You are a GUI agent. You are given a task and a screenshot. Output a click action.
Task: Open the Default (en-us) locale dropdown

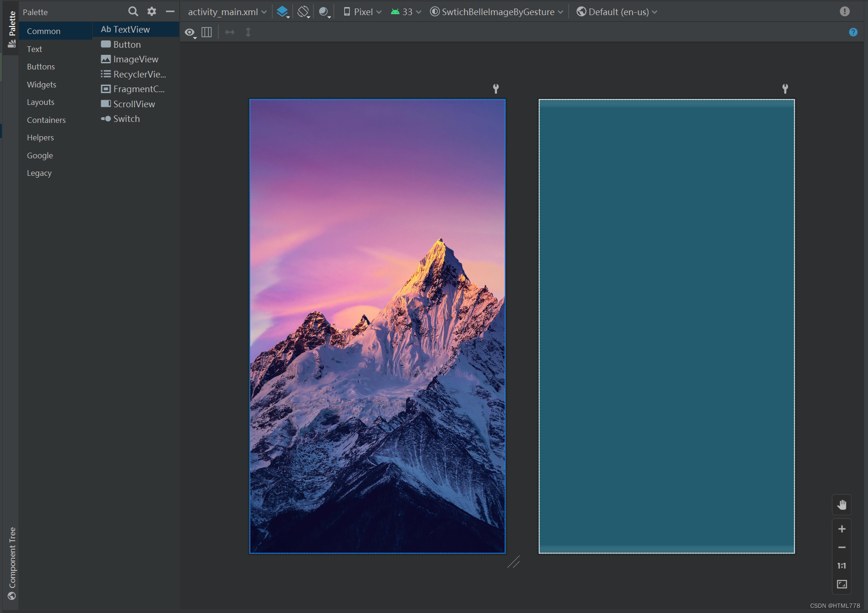[617, 12]
